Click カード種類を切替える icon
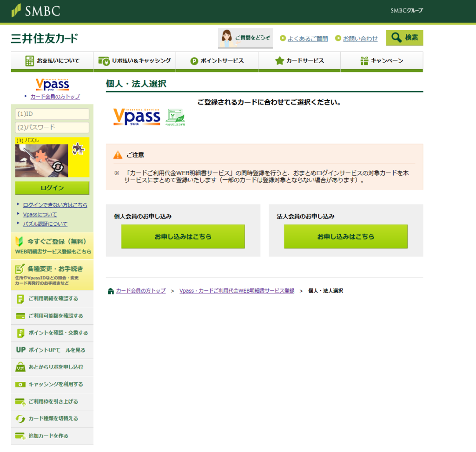Viewport: 476px width, 452px height. 52,418
